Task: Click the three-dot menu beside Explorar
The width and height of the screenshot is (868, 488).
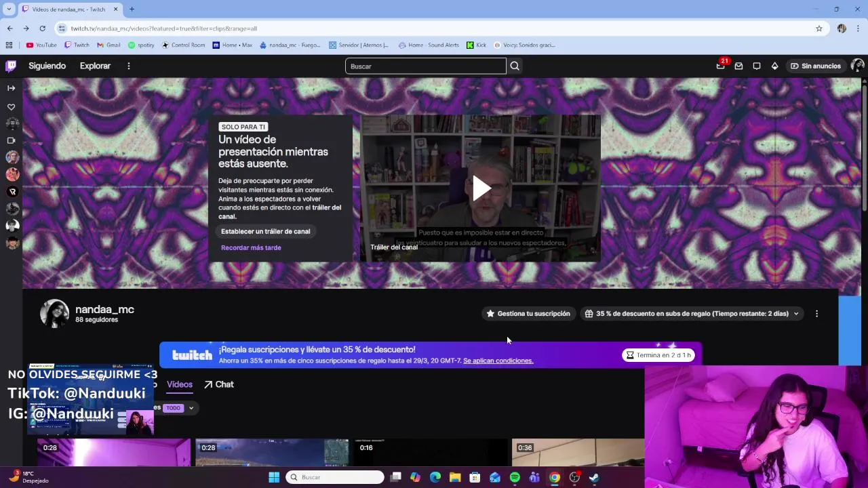Action: click(x=128, y=66)
